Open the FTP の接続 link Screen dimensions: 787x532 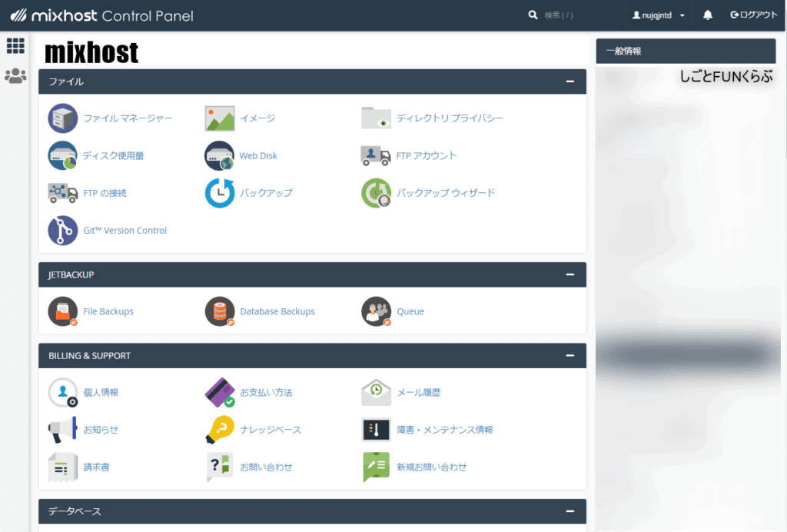105,193
